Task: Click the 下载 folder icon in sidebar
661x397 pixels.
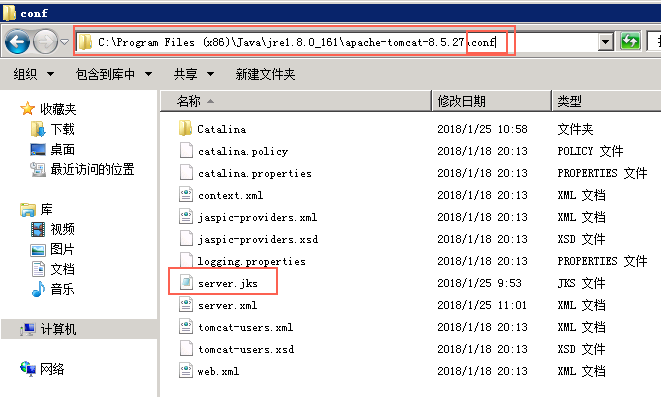Action: [x=38, y=129]
